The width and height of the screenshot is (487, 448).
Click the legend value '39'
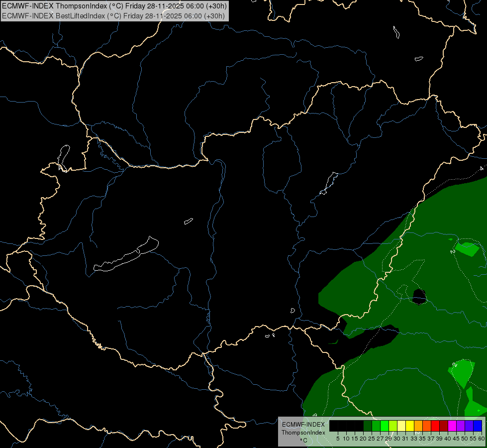coord(439,439)
